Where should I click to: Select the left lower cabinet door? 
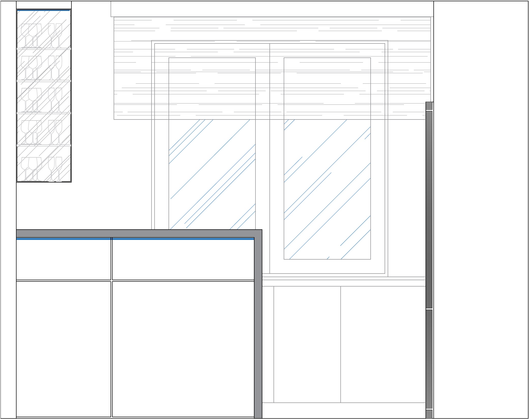[64, 349]
